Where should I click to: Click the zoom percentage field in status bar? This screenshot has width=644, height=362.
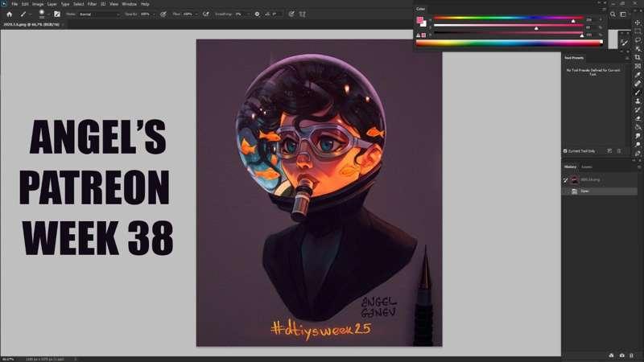[x=8, y=359]
